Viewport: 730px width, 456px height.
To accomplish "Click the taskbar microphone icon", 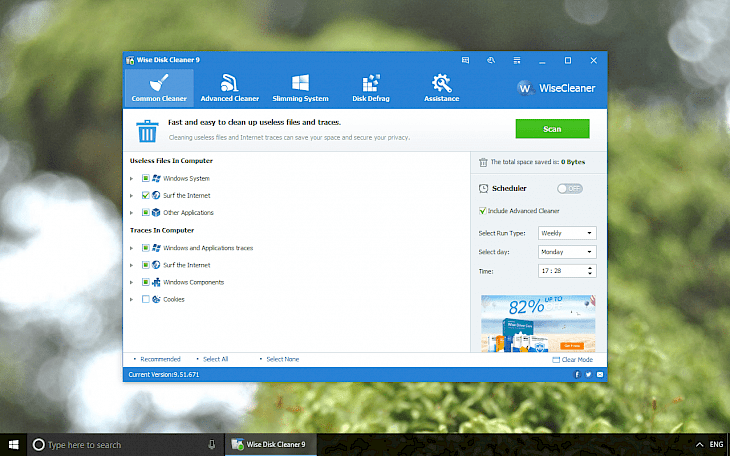I will 212,445.
